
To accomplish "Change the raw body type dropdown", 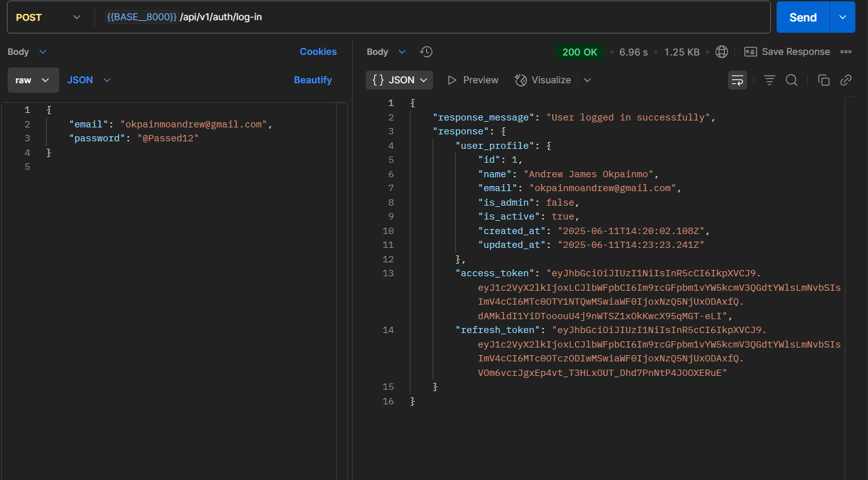I will [x=33, y=80].
